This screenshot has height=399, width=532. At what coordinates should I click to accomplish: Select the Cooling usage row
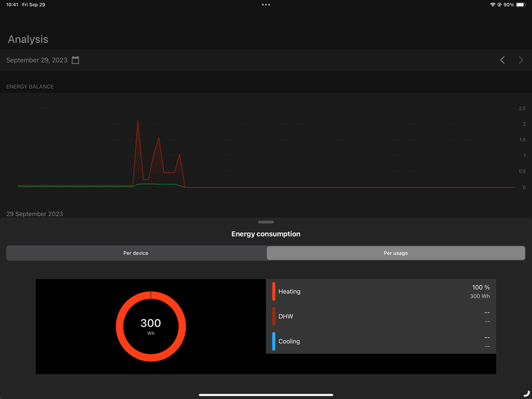(x=381, y=341)
